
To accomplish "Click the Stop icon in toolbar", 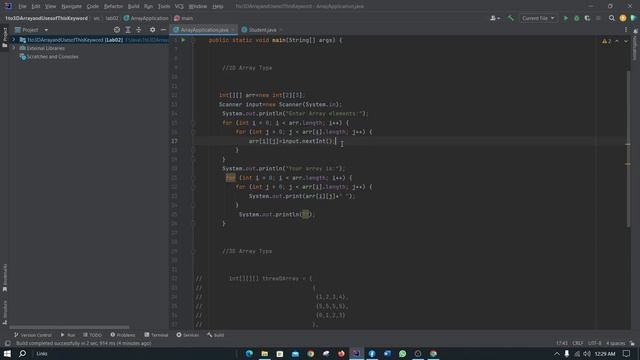I will point(598,18).
